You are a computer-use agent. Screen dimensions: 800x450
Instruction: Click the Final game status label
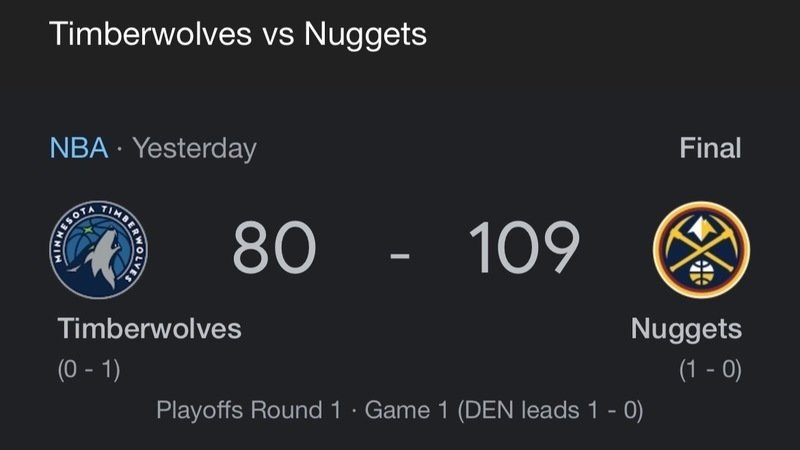coord(710,149)
